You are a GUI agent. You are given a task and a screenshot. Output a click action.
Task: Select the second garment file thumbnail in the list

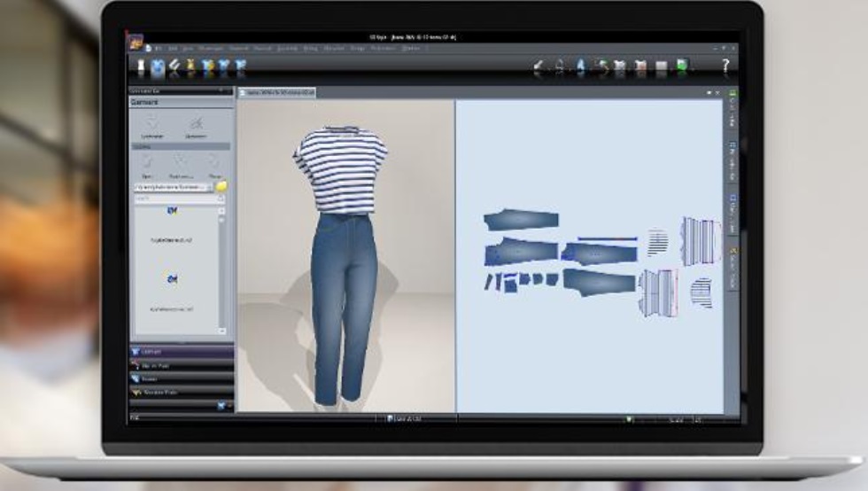[x=172, y=280]
